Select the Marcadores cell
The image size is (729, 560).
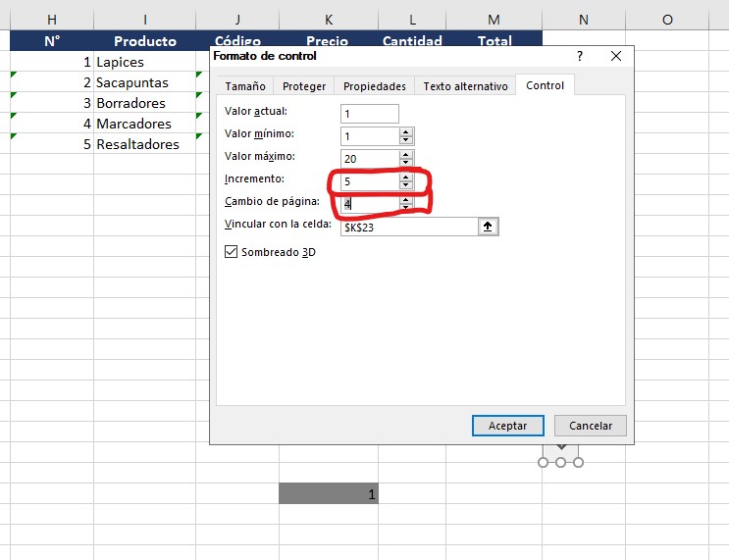click(x=143, y=124)
